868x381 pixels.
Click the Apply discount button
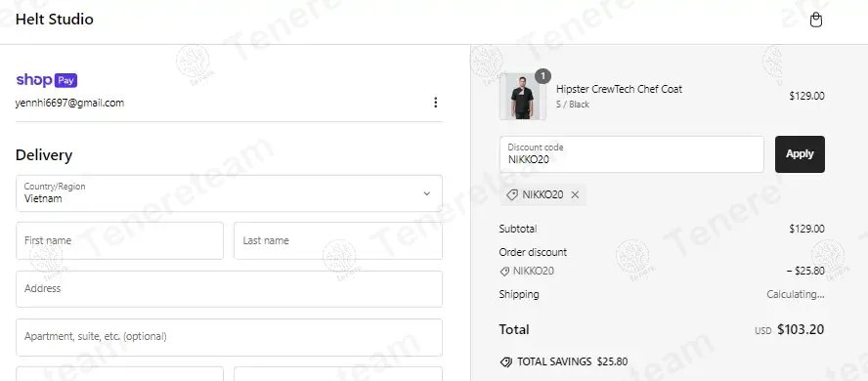click(x=800, y=154)
